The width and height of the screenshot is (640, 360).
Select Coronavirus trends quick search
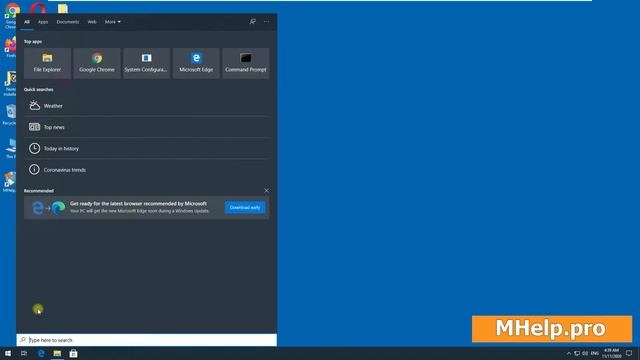(147, 170)
